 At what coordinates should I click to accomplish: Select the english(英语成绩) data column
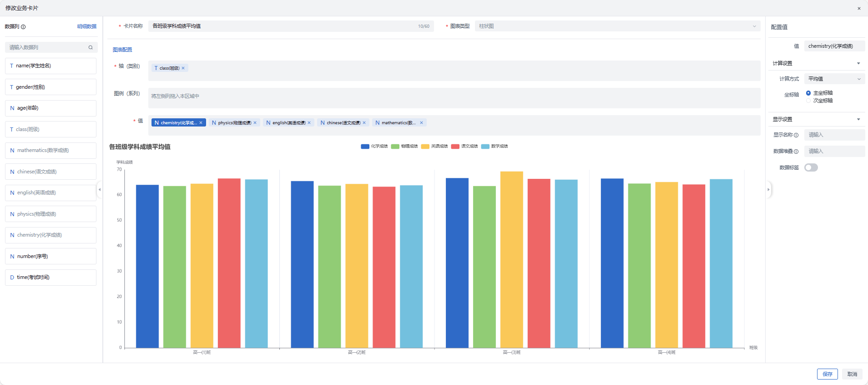[50, 192]
